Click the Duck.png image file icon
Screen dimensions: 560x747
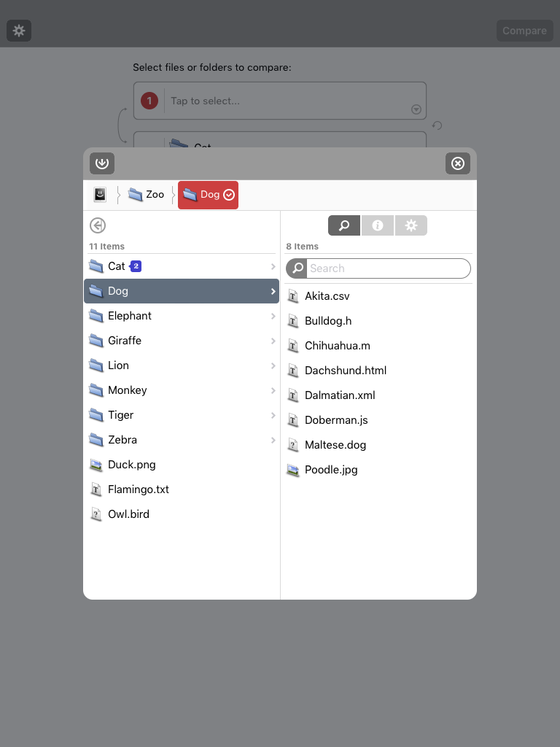96,465
